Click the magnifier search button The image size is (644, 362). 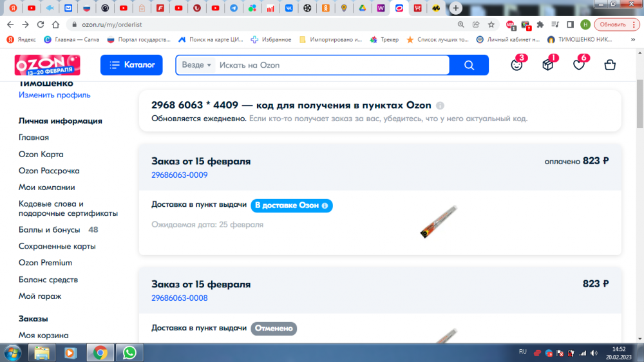click(469, 65)
